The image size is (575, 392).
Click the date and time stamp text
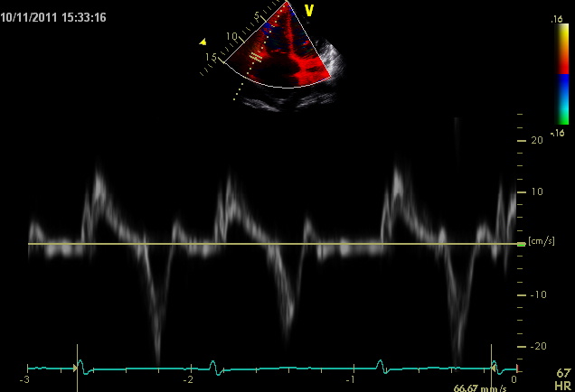tap(54, 17)
